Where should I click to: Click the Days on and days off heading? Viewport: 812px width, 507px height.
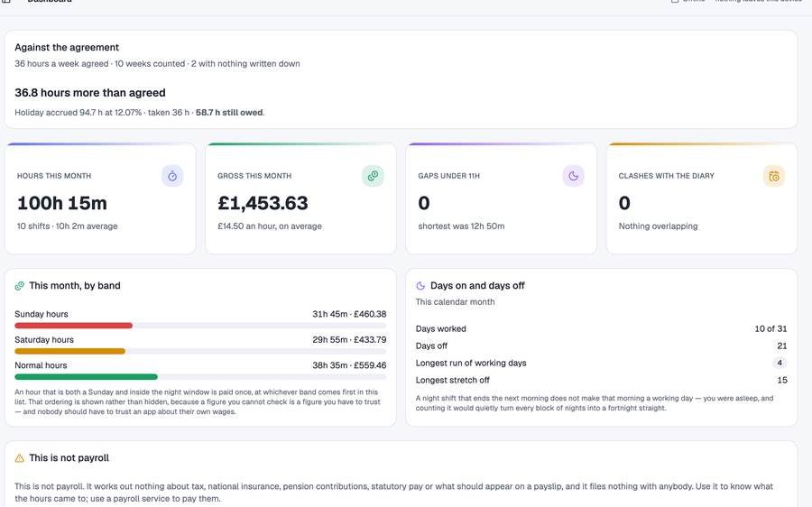click(477, 286)
